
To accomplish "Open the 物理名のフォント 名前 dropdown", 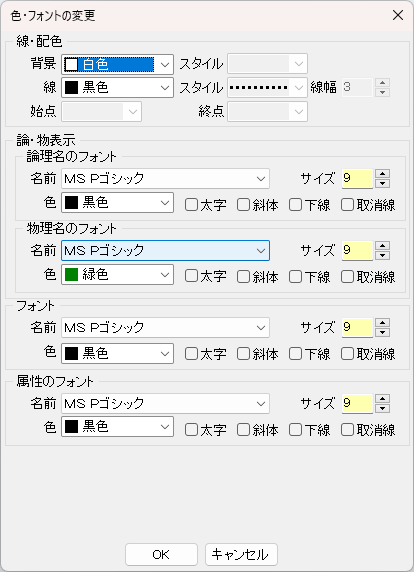I will coord(165,251).
